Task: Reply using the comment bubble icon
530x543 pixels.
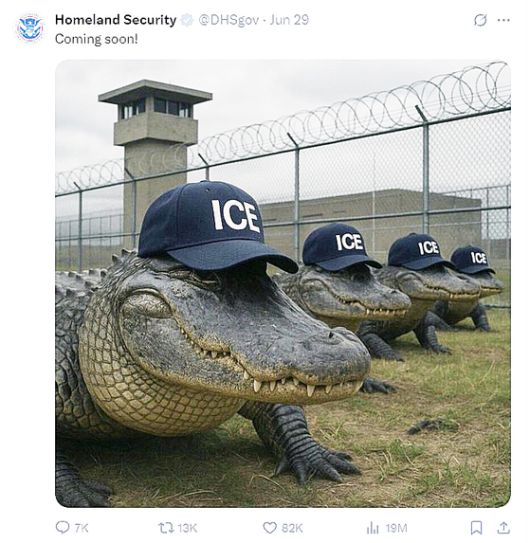Action: point(62,527)
